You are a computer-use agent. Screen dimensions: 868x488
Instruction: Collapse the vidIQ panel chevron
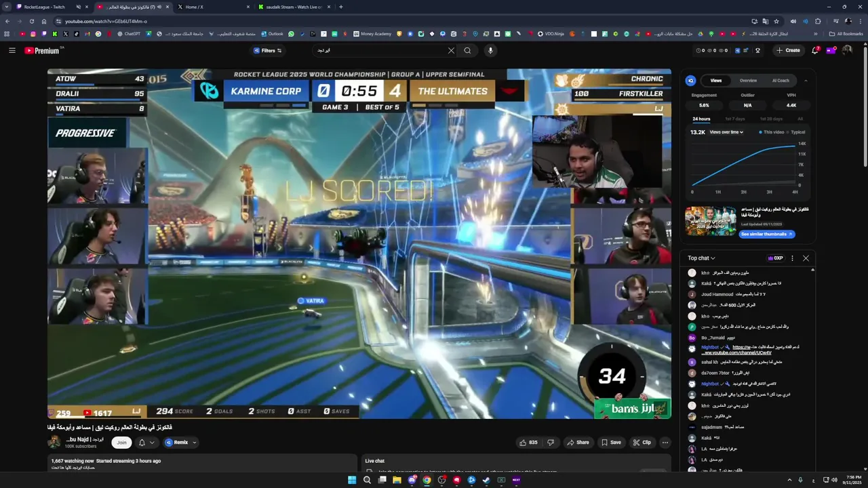(x=806, y=81)
